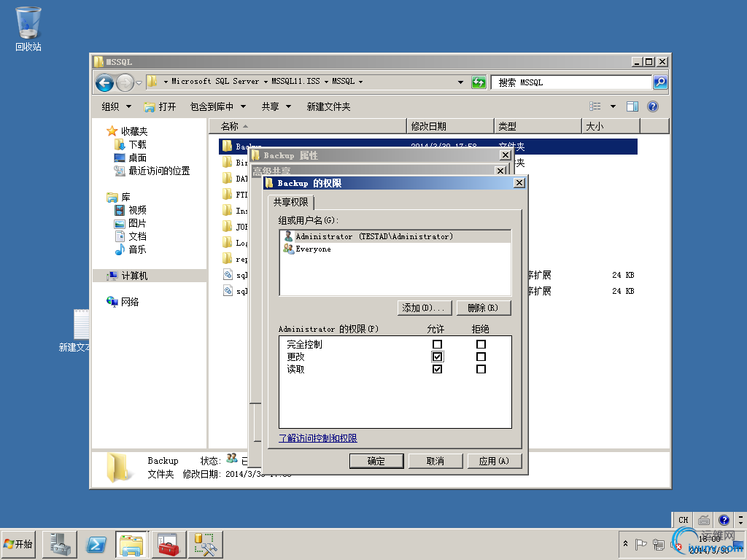747x560 pixels.
Task: Sort by Type column header
Action: pos(538,126)
